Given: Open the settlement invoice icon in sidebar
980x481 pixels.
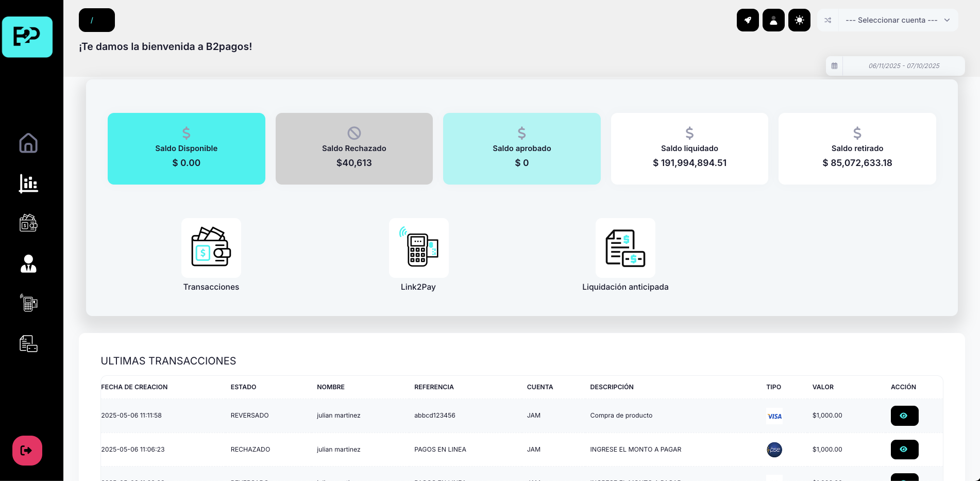Looking at the screenshot, I should point(28,343).
